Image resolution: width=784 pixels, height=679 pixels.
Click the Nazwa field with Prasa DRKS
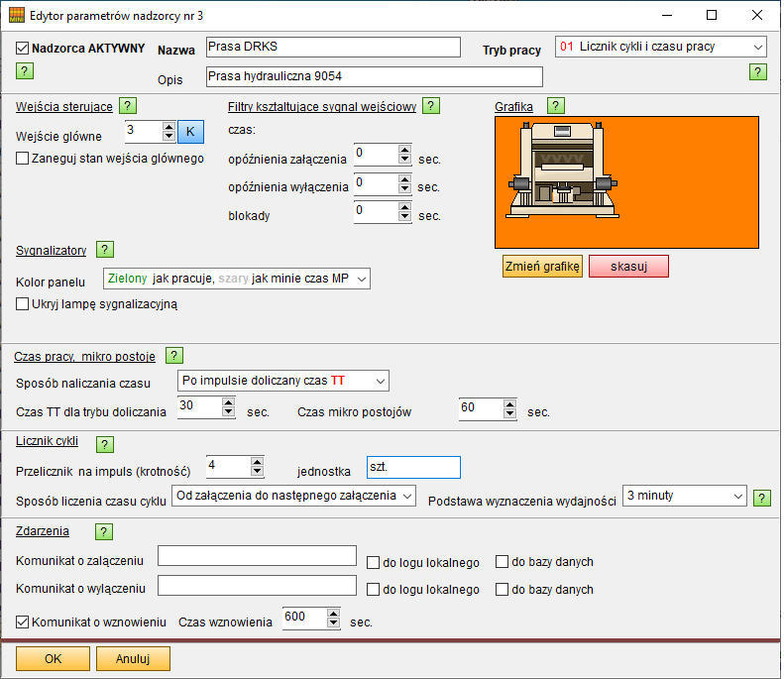point(333,47)
